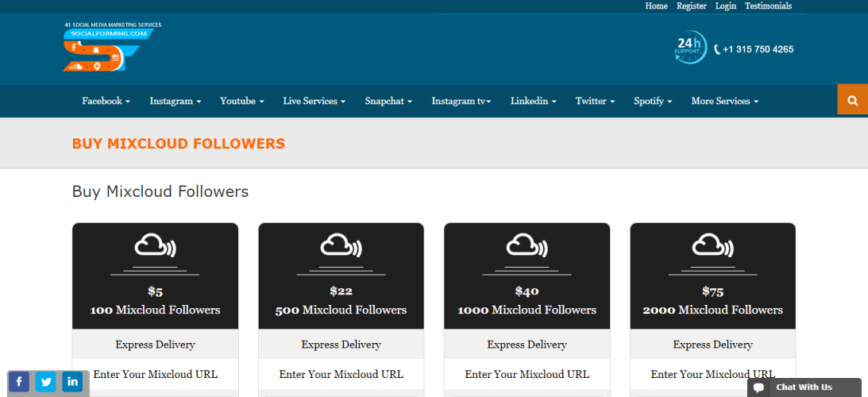Click Enter Your Mixcloud URL on 100 followers card
Image resolution: width=868 pixels, height=397 pixels.
click(x=155, y=374)
